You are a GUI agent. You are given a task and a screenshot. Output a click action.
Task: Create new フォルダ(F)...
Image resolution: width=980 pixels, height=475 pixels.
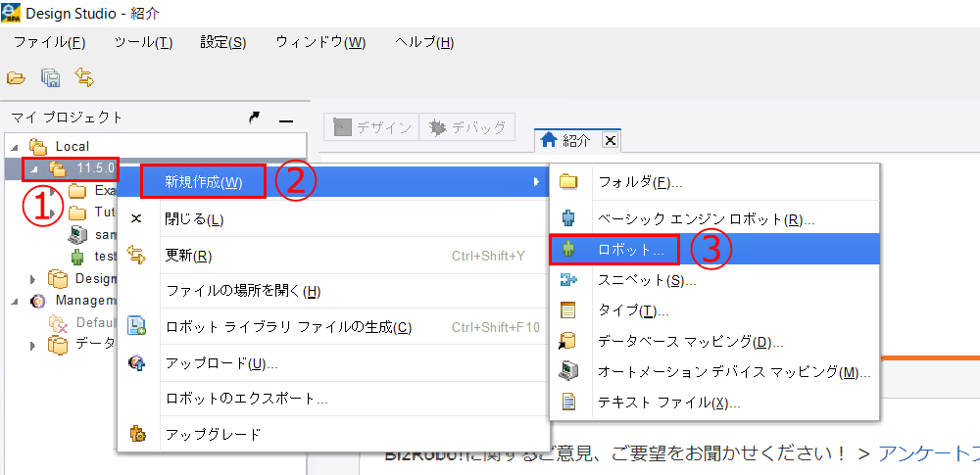(x=714, y=182)
